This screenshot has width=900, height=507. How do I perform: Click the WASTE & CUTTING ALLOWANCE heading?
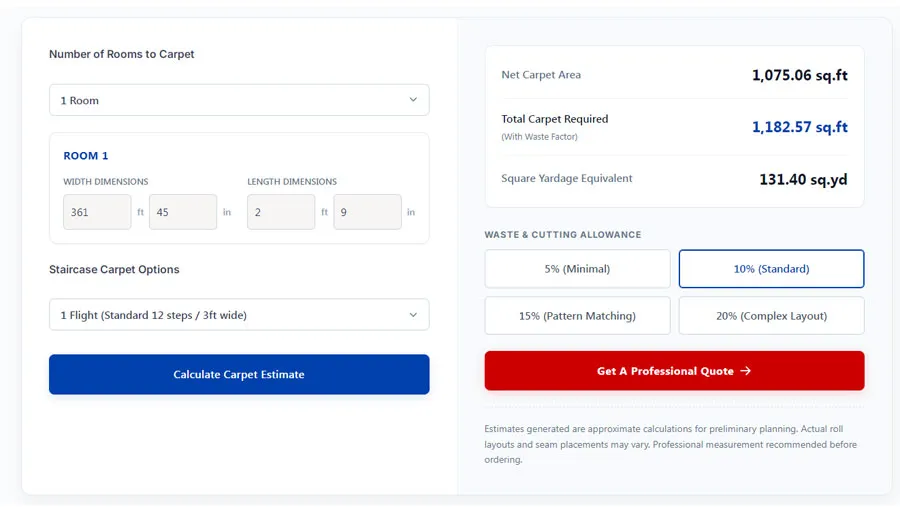[x=563, y=234]
